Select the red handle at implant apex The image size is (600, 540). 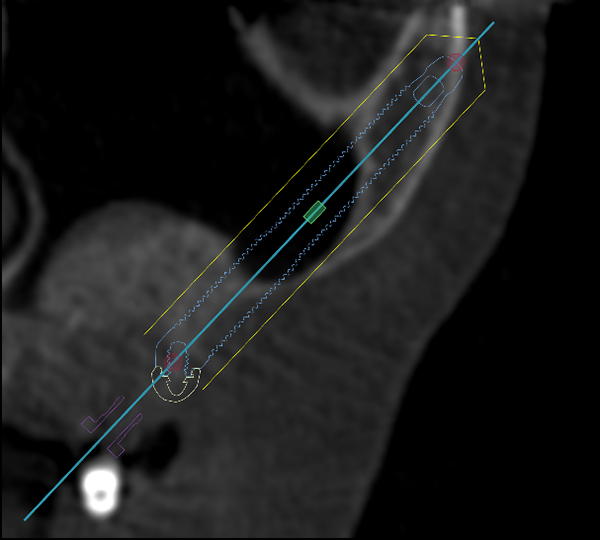[x=456, y=63]
